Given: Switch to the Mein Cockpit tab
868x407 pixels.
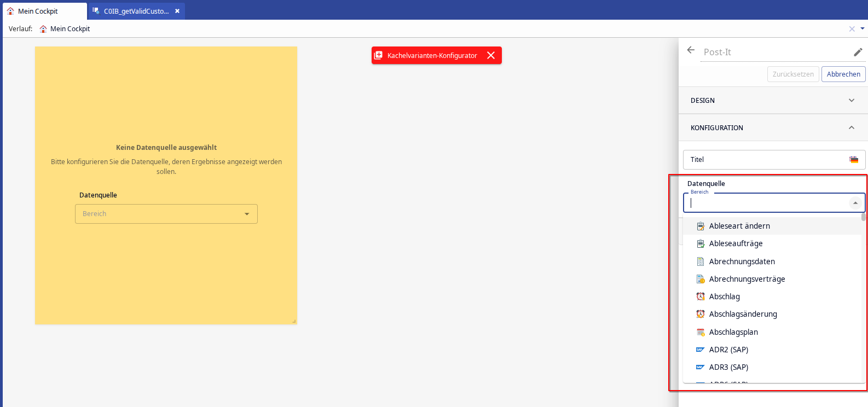Looking at the screenshot, I should point(38,11).
